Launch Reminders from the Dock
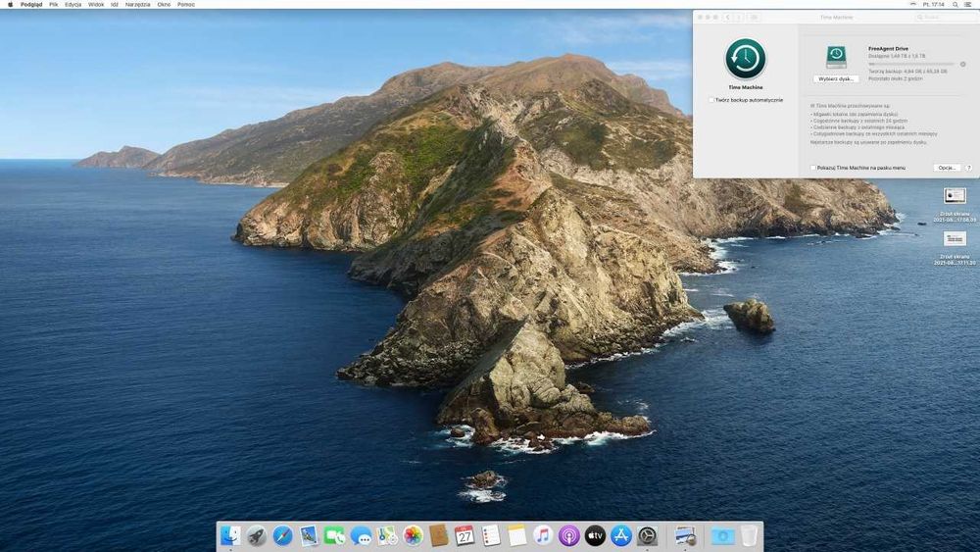Screen dimensions: 980x552 pyautogui.click(x=491, y=535)
